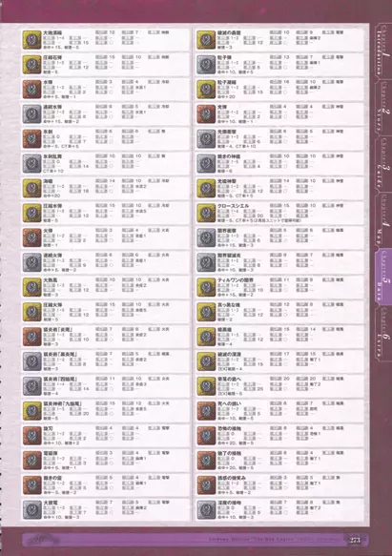
Task: Select the gold icon for ティルワンの闇界
Action: pos(206,287)
